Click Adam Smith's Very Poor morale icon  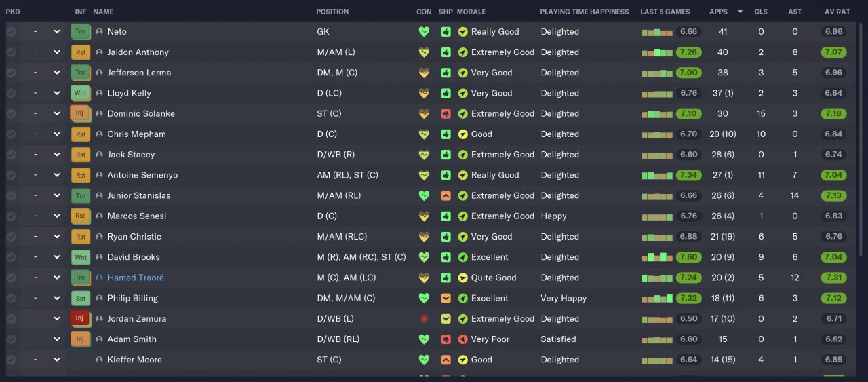(462, 339)
